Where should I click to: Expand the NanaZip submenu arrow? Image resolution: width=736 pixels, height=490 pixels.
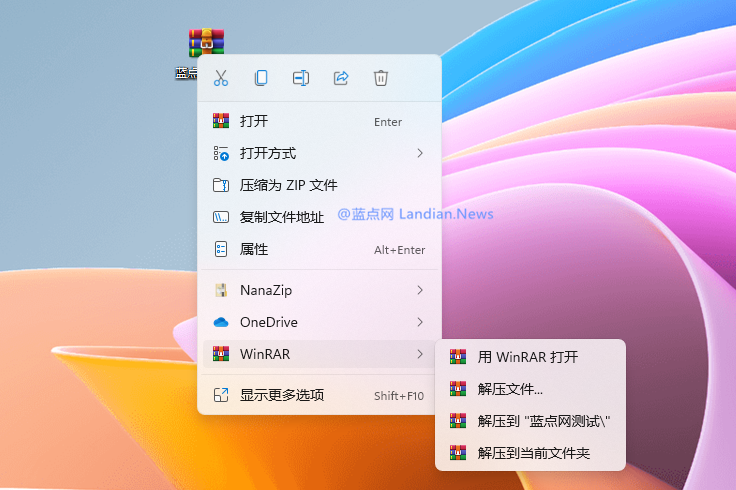(420, 290)
